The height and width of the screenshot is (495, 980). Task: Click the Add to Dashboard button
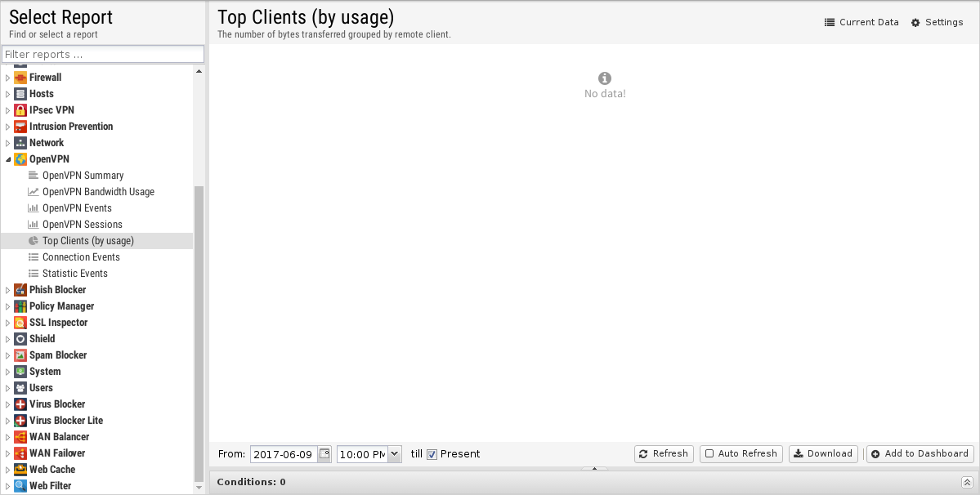coord(920,454)
